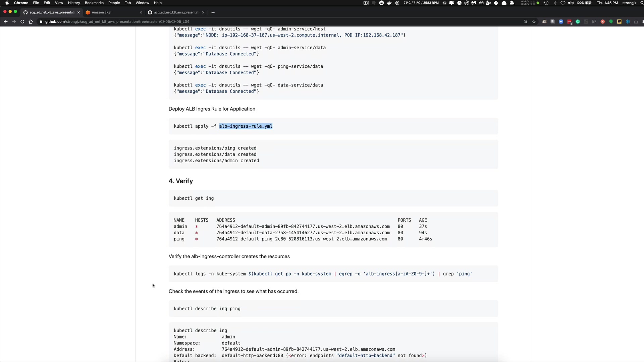This screenshot has width=644, height=362.
Task: Open the Bookmarks menu
Action: click(94, 3)
